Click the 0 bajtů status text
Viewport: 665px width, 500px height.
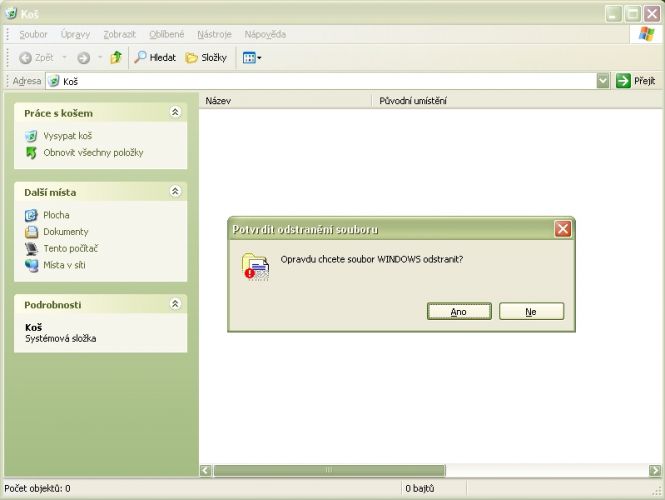(x=419, y=489)
